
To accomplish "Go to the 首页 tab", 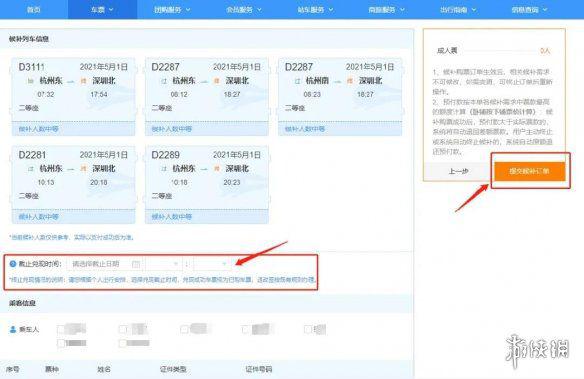I will (x=34, y=10).
